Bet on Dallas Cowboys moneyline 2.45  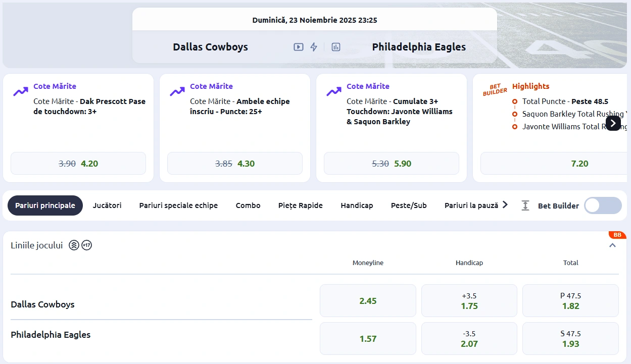pos(368,301)
